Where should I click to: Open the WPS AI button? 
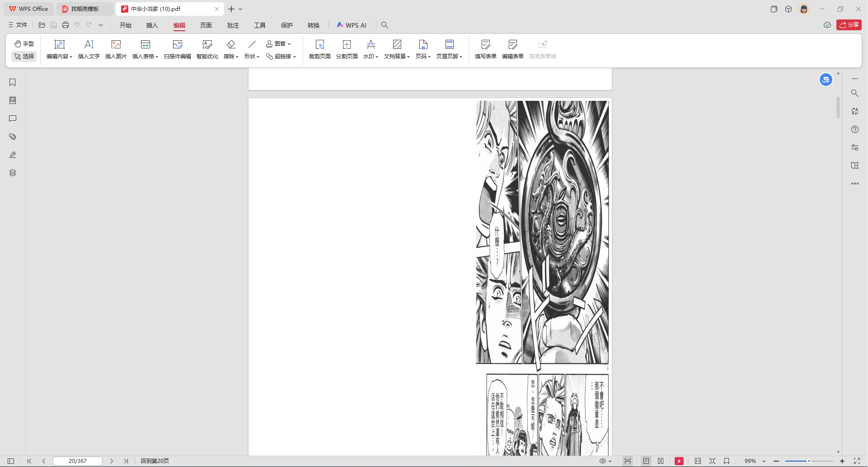pyautogui.click(x=352, y=25)
